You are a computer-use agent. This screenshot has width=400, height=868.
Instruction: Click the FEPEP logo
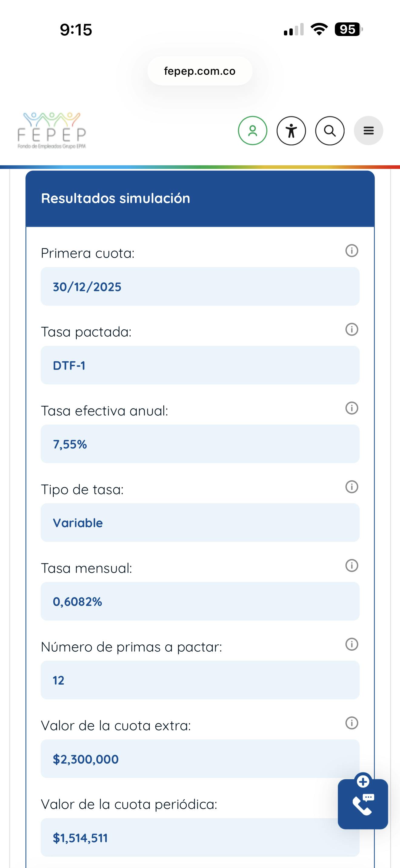(x=52, y=131)
